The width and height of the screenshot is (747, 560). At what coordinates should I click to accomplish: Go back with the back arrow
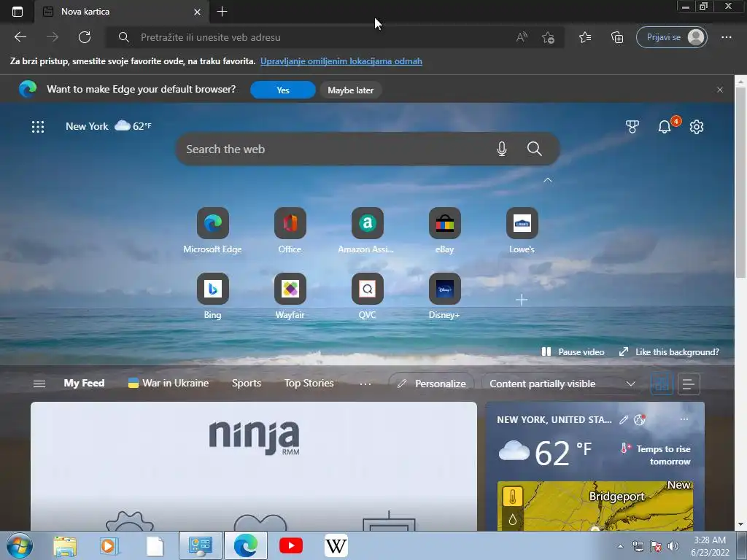pos(20,37)
